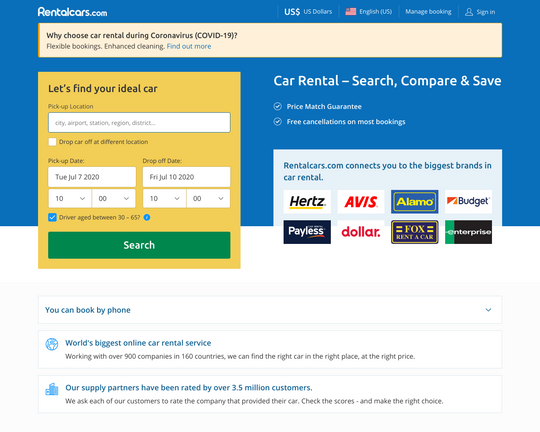Click Free cancellations on most bookings text

coord(346,122)
